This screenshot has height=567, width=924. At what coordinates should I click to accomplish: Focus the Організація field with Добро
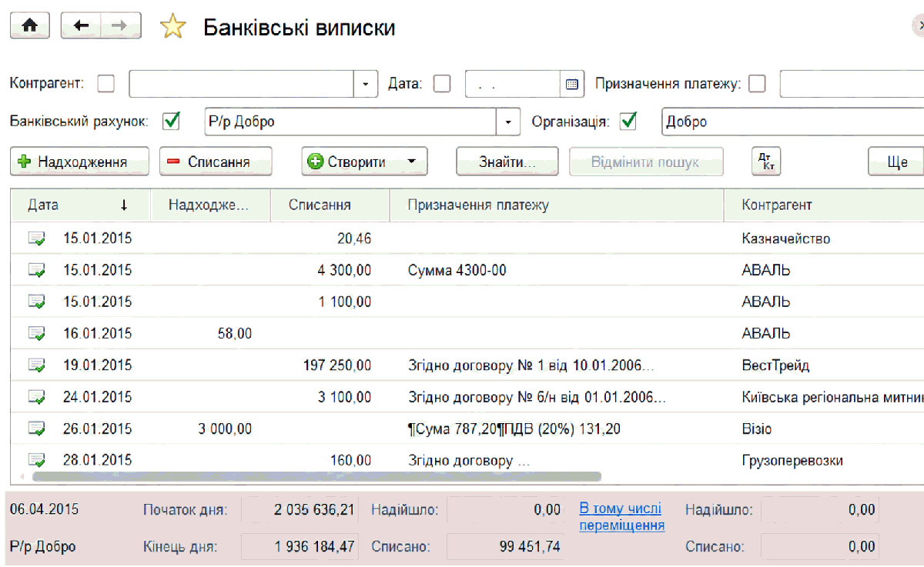click(x=792, y=122)
